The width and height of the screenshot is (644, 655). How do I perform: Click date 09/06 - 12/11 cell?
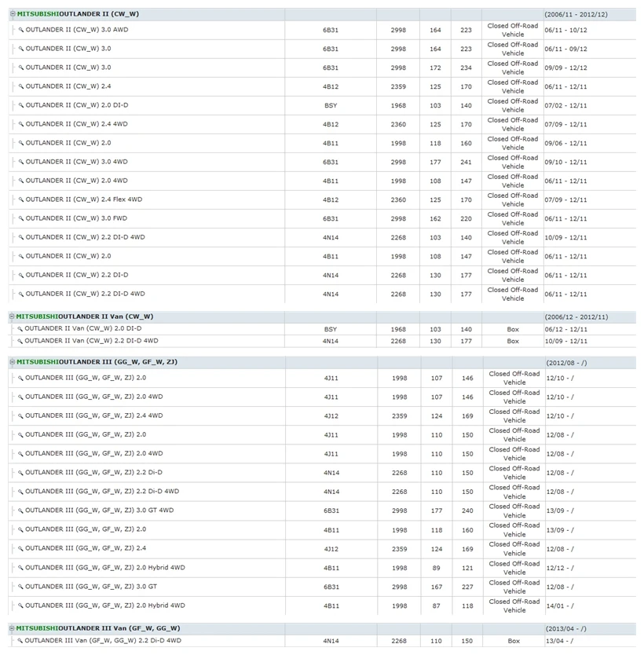(565, 143)
